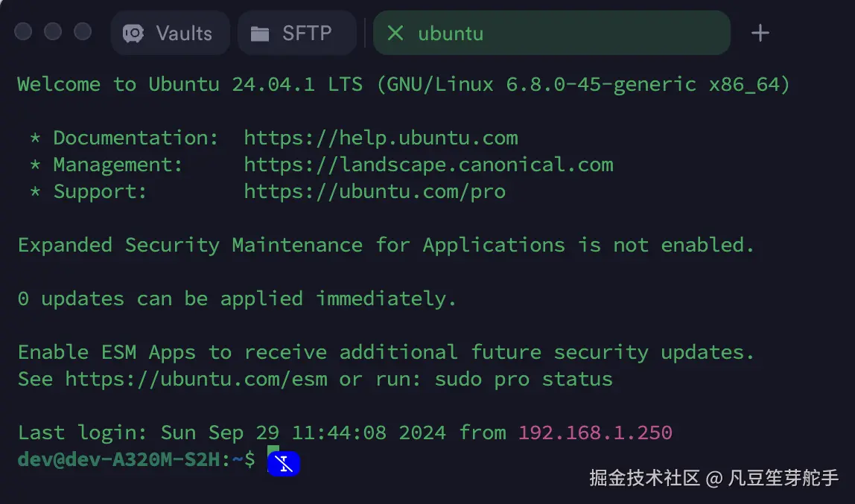Screen dimensions: 855x504
Task: Click the SFTP folder icon
Action: pyautogui.click(x=260, y=34)
